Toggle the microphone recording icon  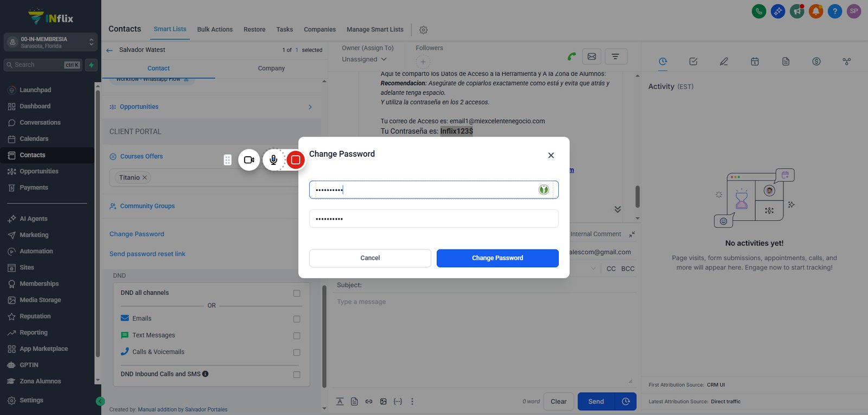(273, 160)
